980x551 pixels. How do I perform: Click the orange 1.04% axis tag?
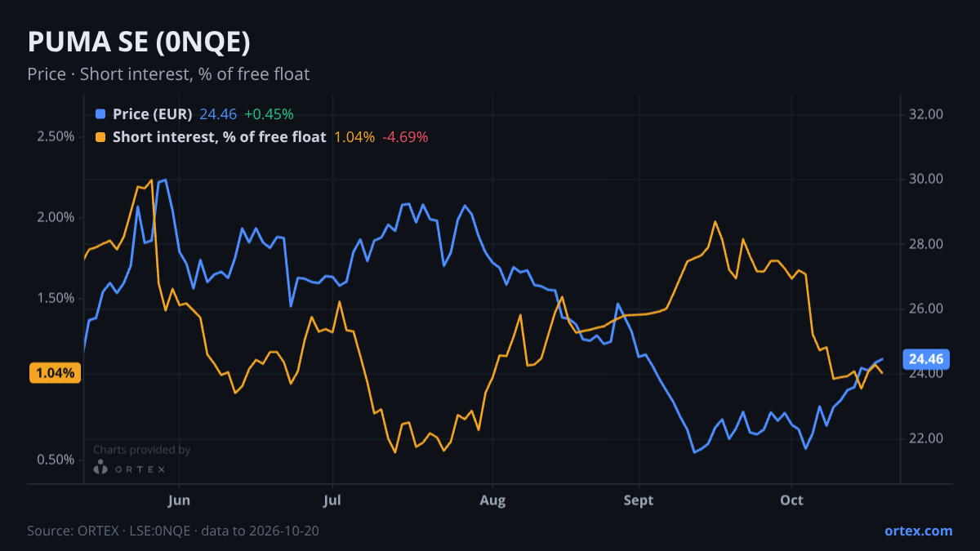click(x=56, y=373)
